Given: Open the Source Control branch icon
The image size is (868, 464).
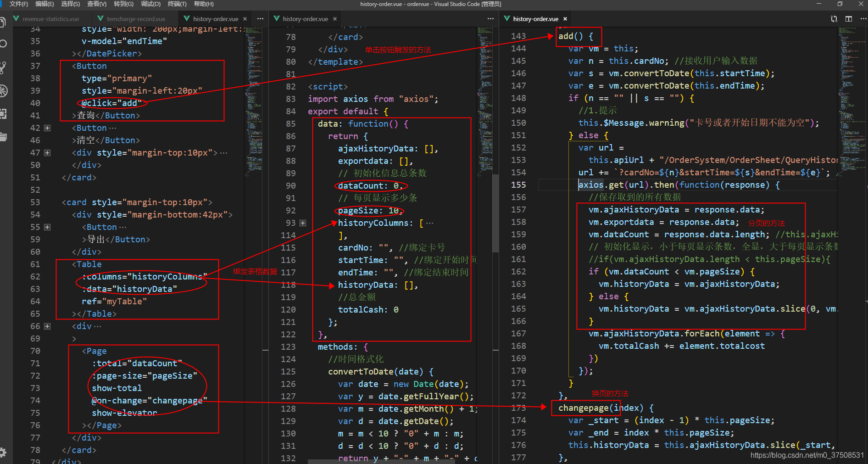Looking at the screenshot, I should pos(3,68).
